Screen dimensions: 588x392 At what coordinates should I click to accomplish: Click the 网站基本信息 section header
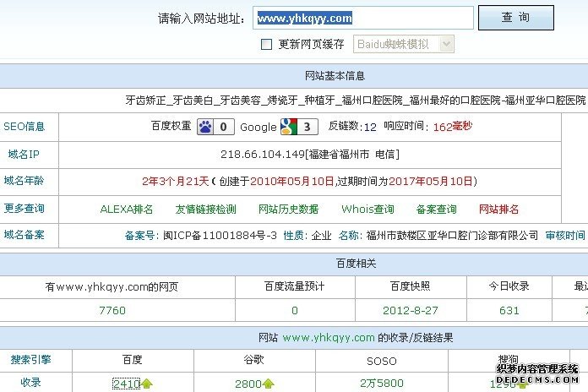coord(335,76)
